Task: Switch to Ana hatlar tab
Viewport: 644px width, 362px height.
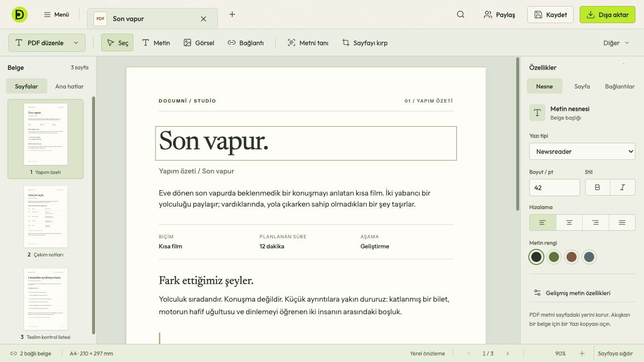Action: [x=69, y=86]
